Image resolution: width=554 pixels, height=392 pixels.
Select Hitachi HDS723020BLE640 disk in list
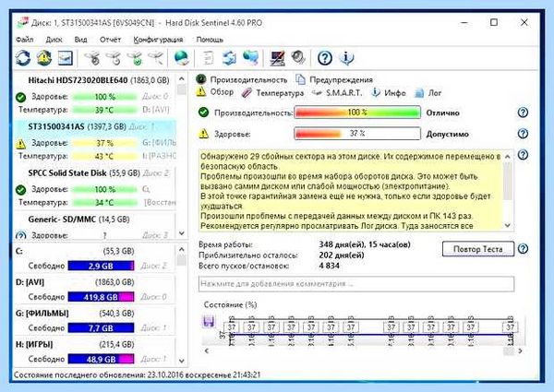click(94, 95)
